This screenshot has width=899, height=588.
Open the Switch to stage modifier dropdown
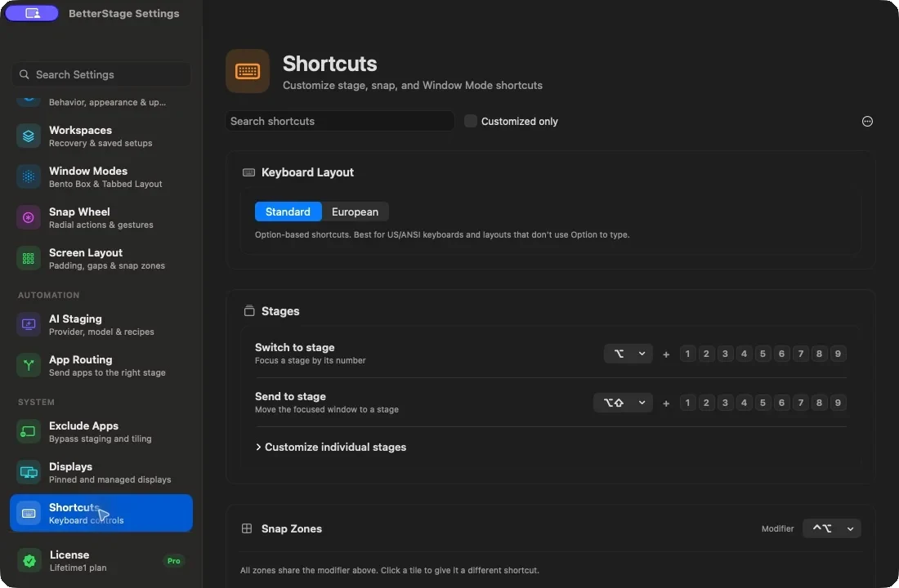(x=628, y=354)
